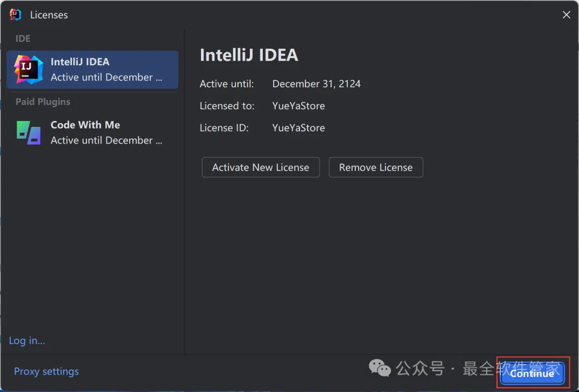Click the JetBrains icon in title bar
This screenshot has width=579, height=392.
tap(15, 15)
